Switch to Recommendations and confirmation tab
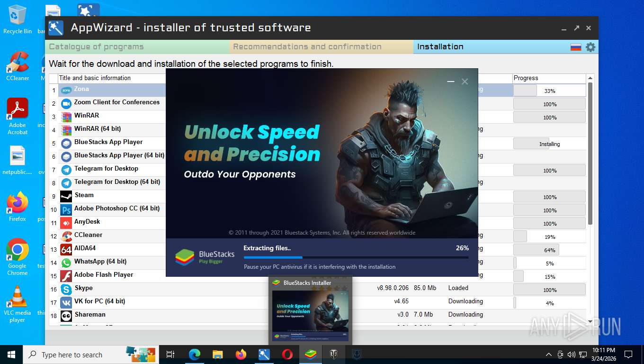This screenshot has width=644, height=364. tap(322, 47)
